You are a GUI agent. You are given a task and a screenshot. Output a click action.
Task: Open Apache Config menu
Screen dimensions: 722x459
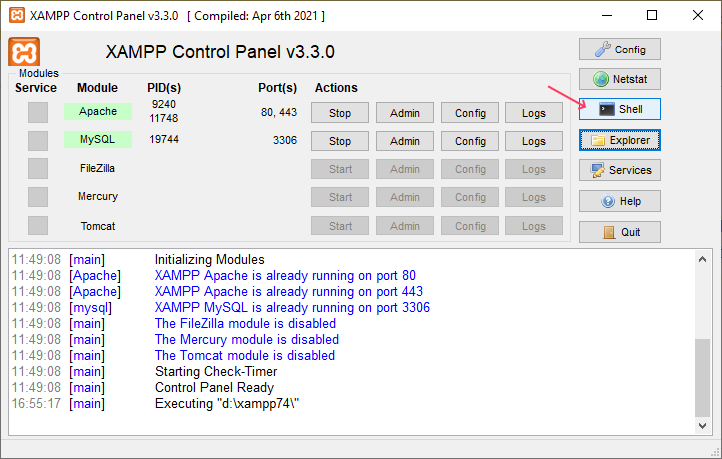click(x=470, y=113)
